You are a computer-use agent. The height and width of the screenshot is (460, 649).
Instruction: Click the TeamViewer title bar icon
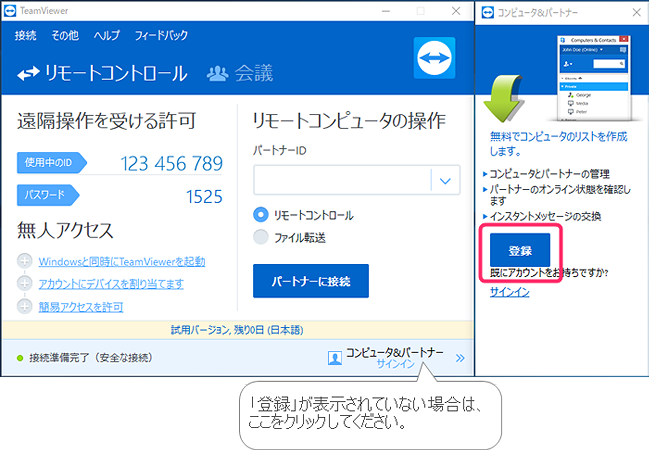(10, 11)
